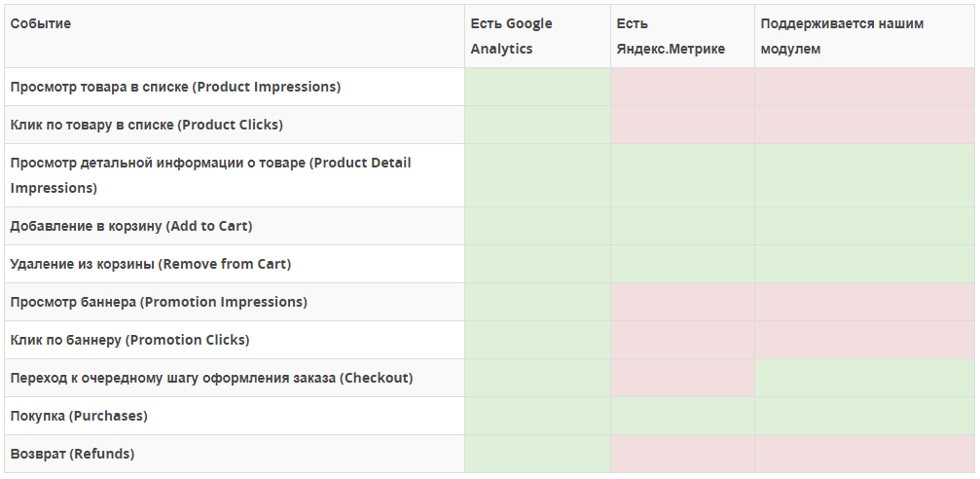This screenshot has width=980, height=479.
Task: Click the "Покупка (Purchases)" row label
Action: 79,416
